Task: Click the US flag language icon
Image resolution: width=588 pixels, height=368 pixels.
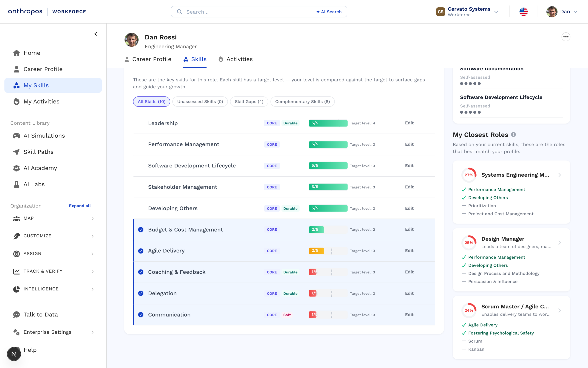Action: [524, 12]
